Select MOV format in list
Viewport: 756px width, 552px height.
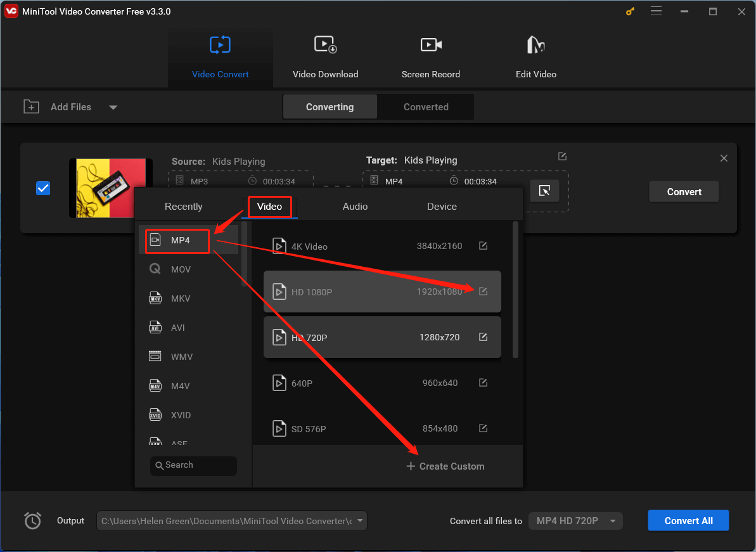pyautogui.click(x=188, y=269)
